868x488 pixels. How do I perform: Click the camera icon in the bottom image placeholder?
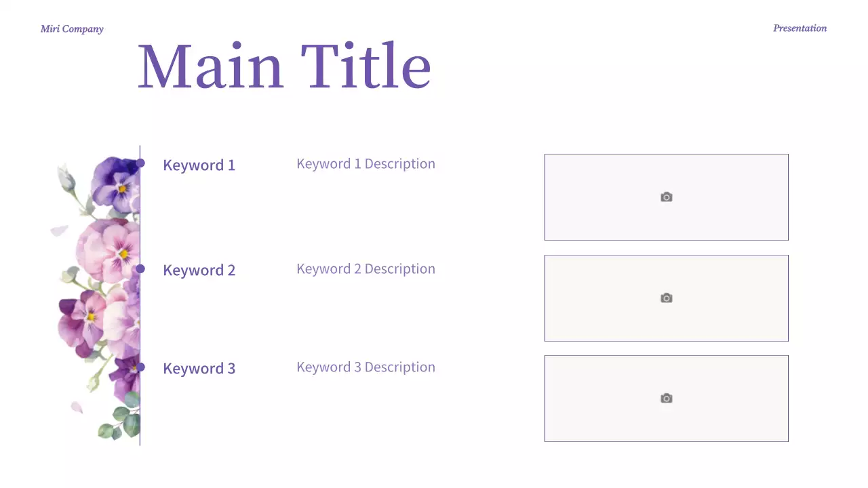click(667, 399)
